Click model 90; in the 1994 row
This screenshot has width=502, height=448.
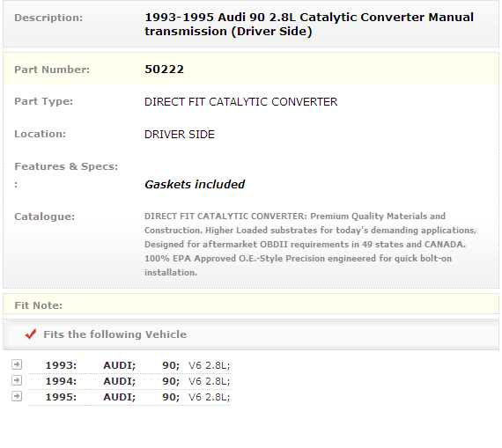click(171, 381)
